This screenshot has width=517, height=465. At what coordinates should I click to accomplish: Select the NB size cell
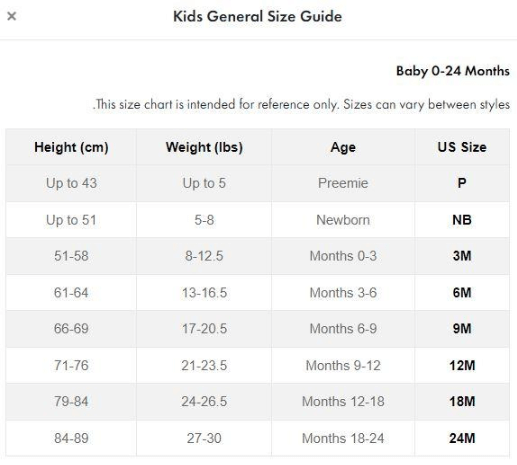462,220
